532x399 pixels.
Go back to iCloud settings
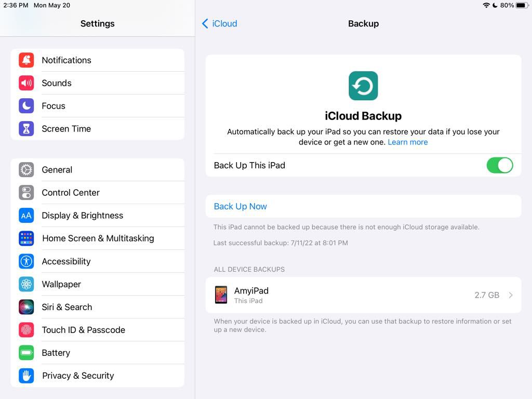tap(220, 23)
